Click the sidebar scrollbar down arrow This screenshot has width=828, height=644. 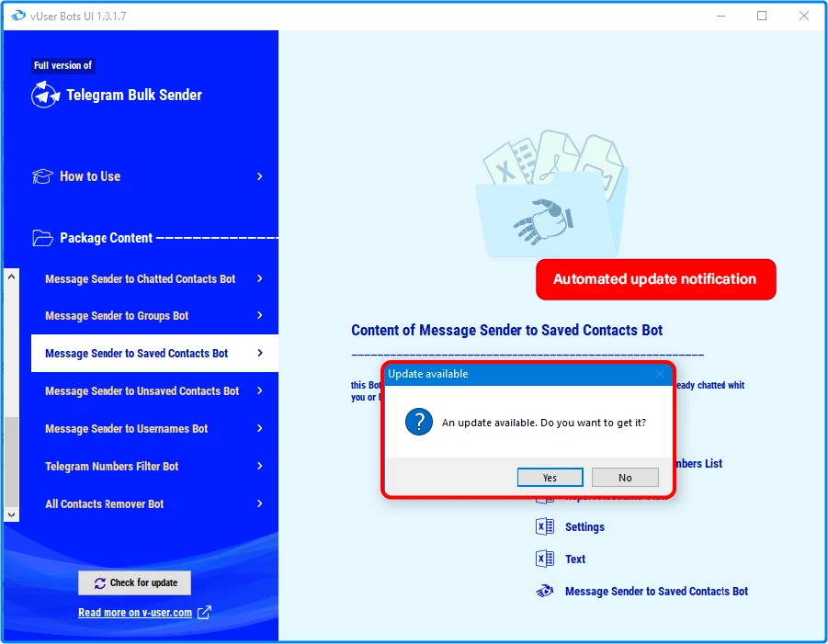(x=12, y=514)
